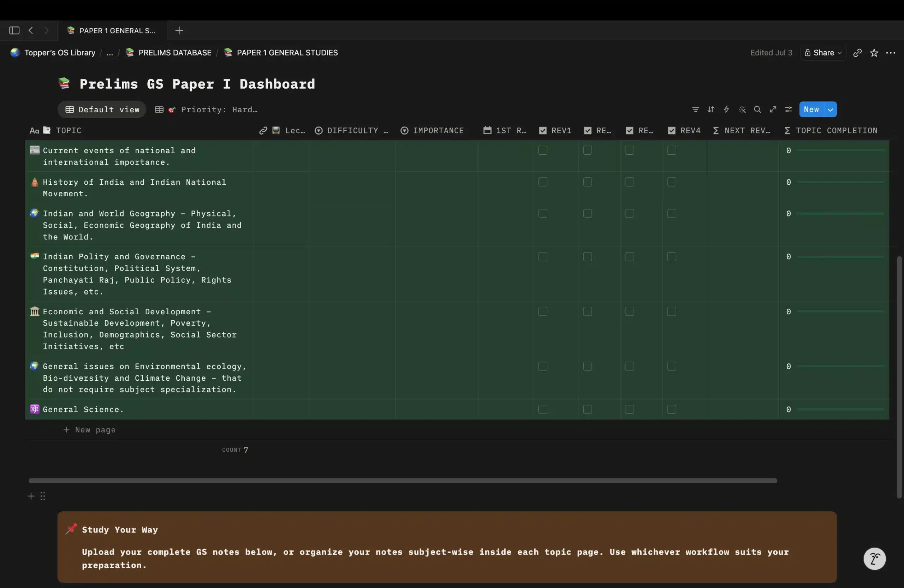Expand the breadcrumb ellipsis
The image size is (904, 588).
tap(110, 53)
